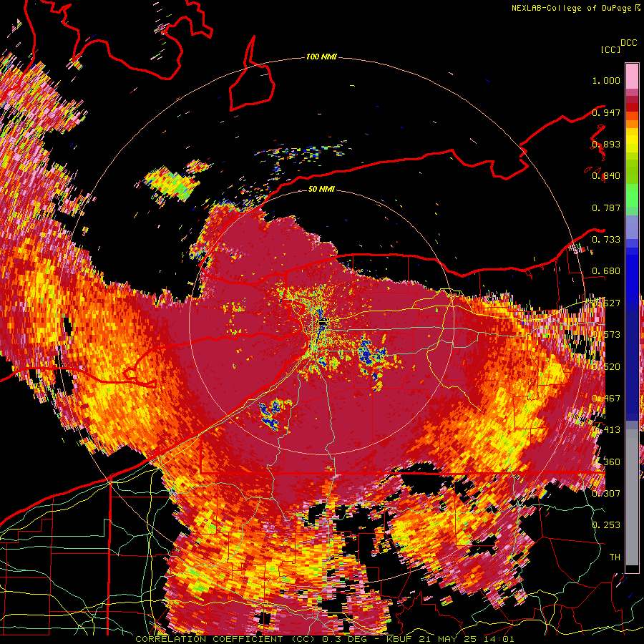
Task: Click the 0.947 value on the color scale
Action: click(x=606, y=112)
